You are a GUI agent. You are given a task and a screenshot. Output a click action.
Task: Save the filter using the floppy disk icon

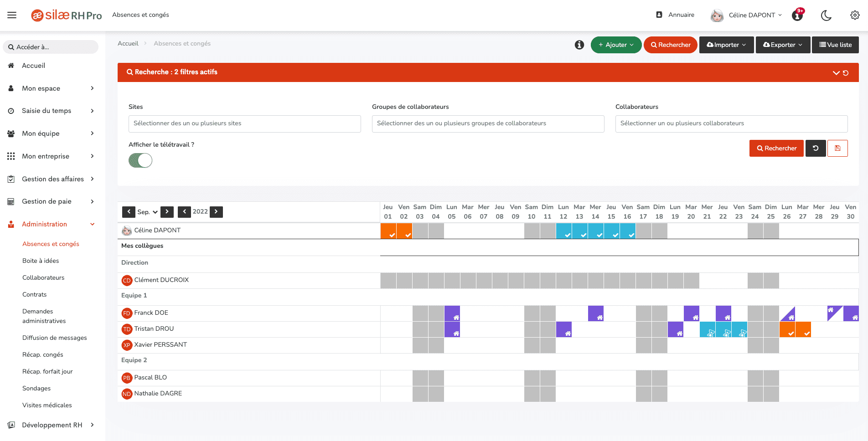click(x=837, y=148)
